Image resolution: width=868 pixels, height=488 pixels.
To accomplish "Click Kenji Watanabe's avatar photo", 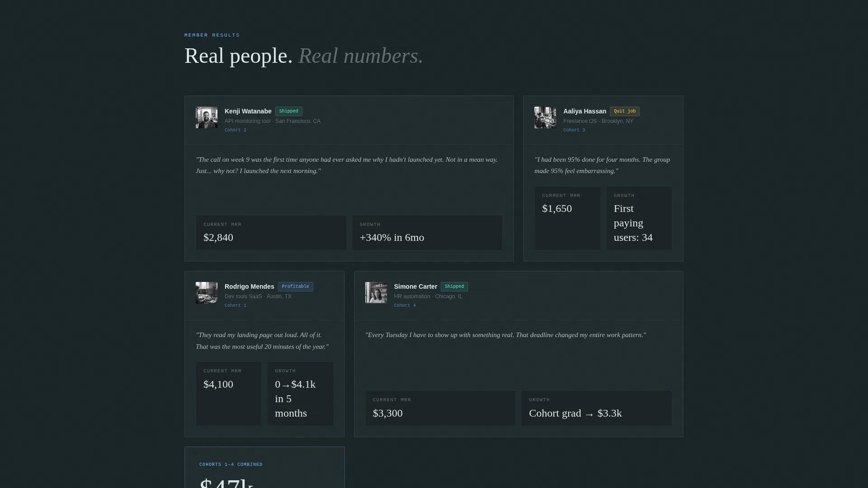I will coord(207,117).
